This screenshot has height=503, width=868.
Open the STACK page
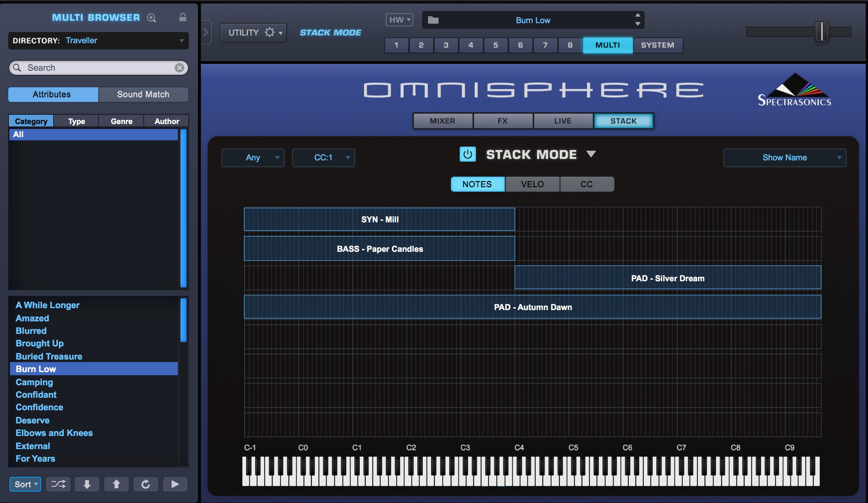(x=623, y=121)
